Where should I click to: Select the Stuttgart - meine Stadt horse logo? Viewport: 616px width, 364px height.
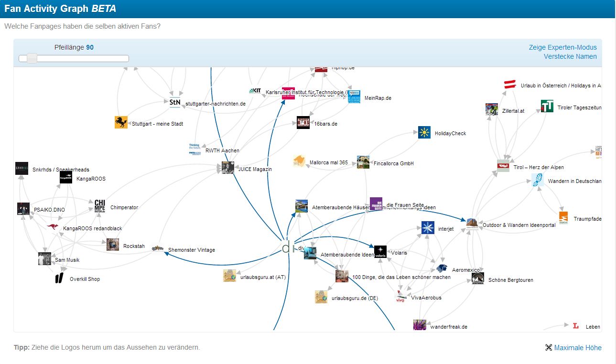point(121,122)
